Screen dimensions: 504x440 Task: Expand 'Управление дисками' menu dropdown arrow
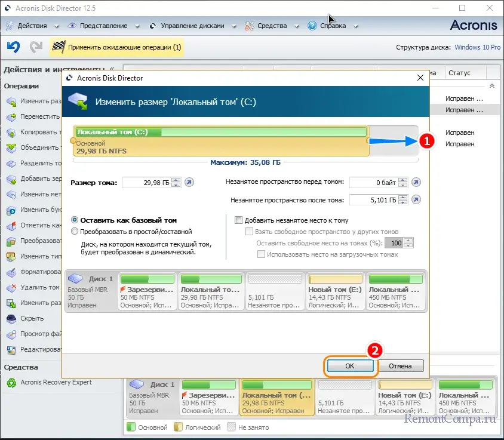pyautogui.click(x=234, y=26)
